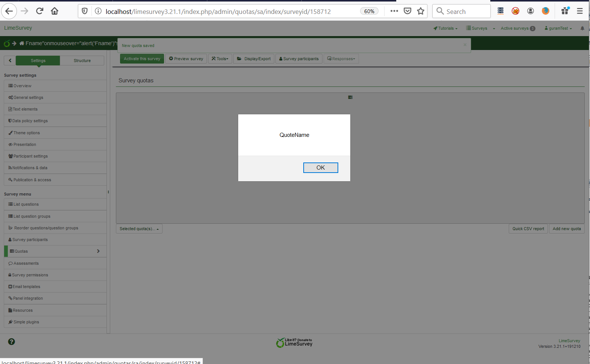The height and width of the screenshot is (364, 590).
Task: Open the Tutorials dropdown
Action: pyautogui.click(x=446, y=28)
